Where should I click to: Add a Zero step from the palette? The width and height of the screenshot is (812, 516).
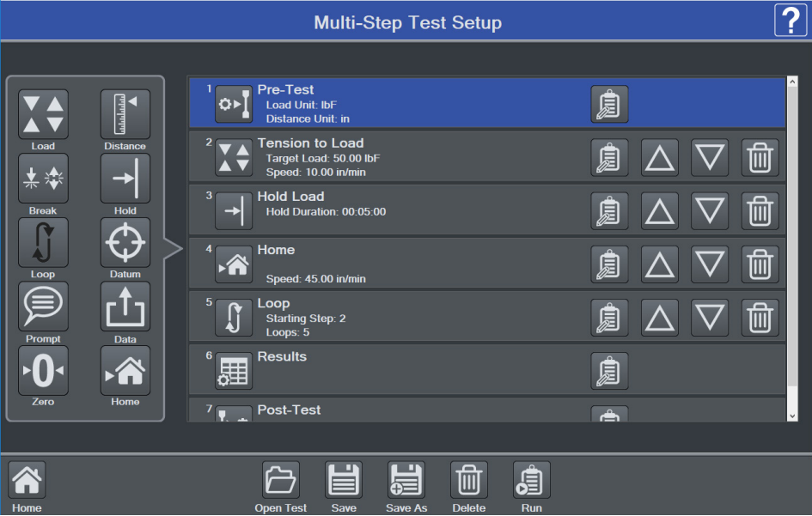pos(43,371)
